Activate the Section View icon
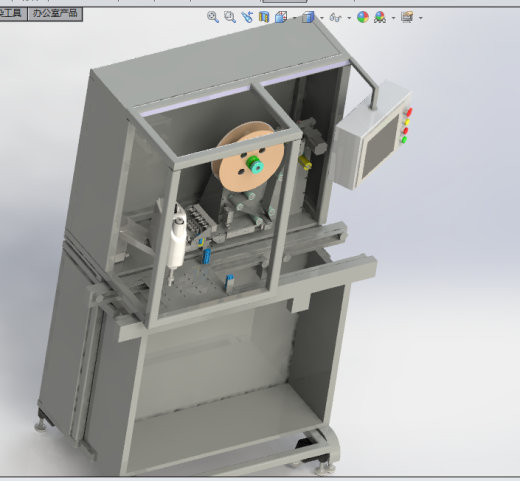The image size is (520, 481). coord(264,17)
